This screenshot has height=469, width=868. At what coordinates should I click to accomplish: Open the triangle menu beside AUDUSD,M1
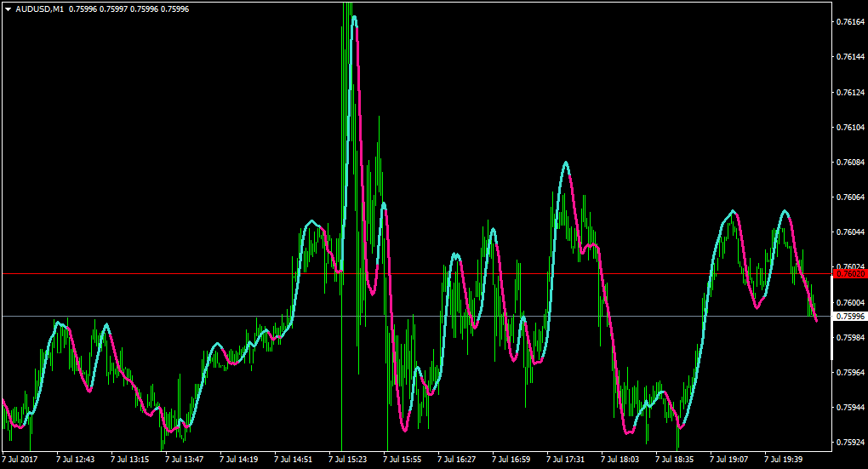9,9
